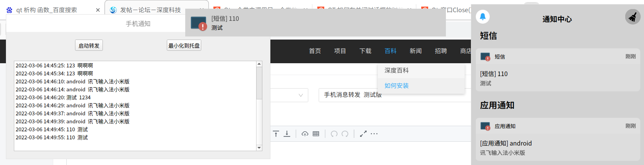644x165 pixels.
Task: Click the message log vertical scrollbar thumb
Action: click(259, 83)
